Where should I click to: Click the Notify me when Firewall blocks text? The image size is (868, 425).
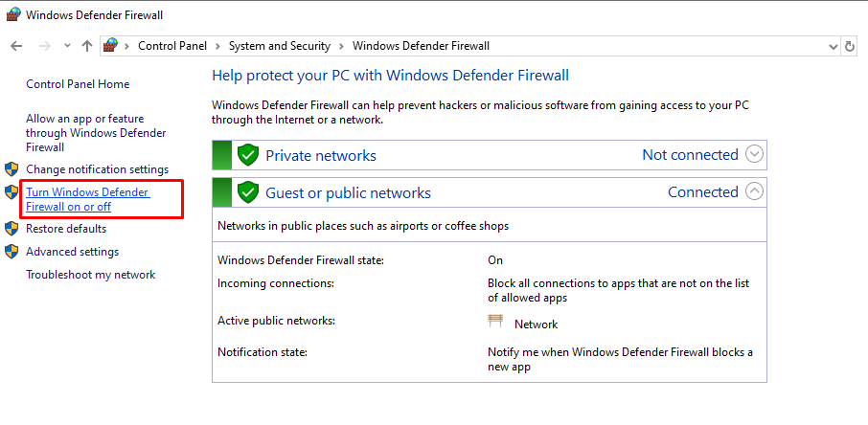[620, 360]
